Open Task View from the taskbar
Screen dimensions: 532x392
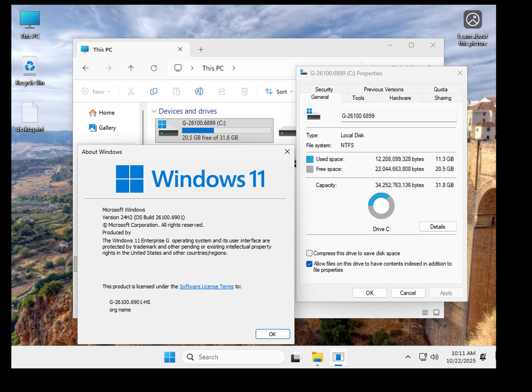295,357
